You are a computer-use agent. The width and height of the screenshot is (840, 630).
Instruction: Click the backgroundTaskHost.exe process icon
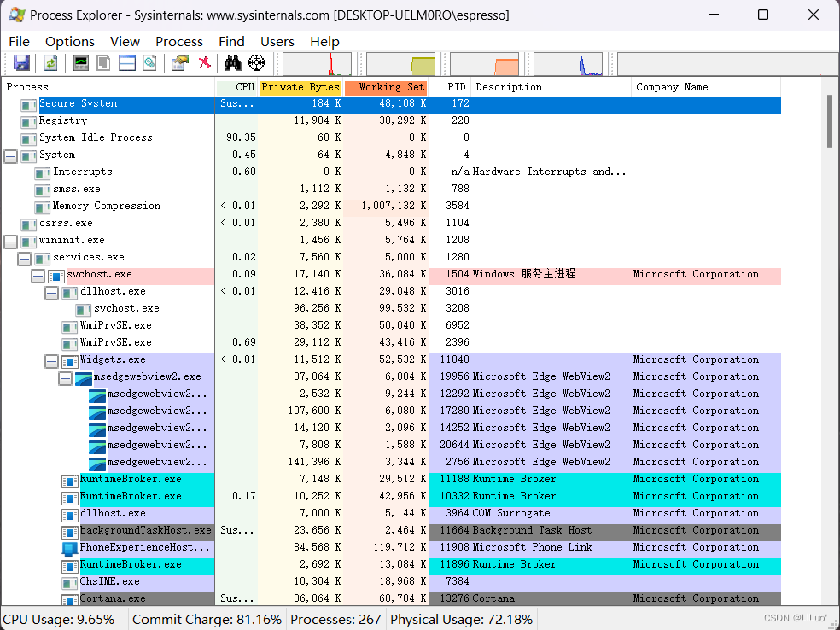tap(70, 532)
